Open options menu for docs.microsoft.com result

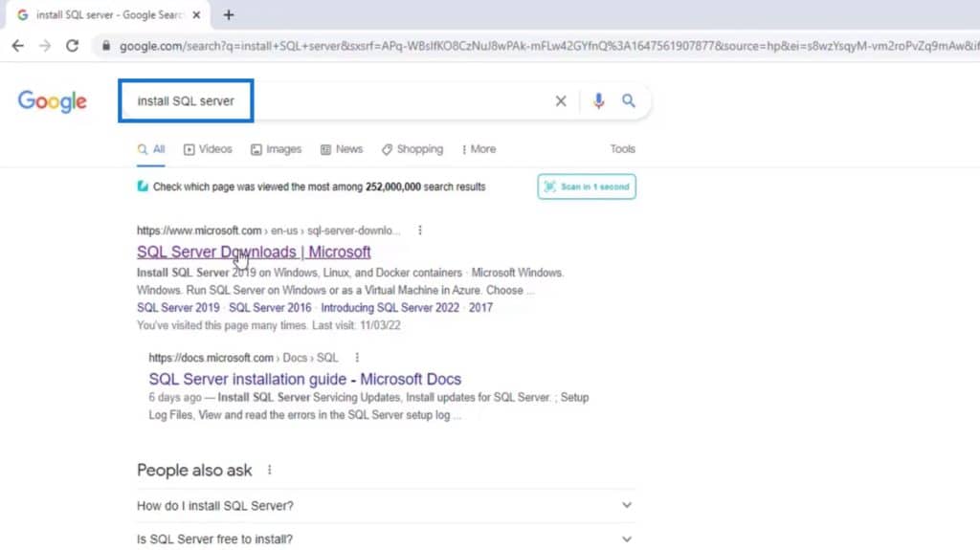pos(357,358)
